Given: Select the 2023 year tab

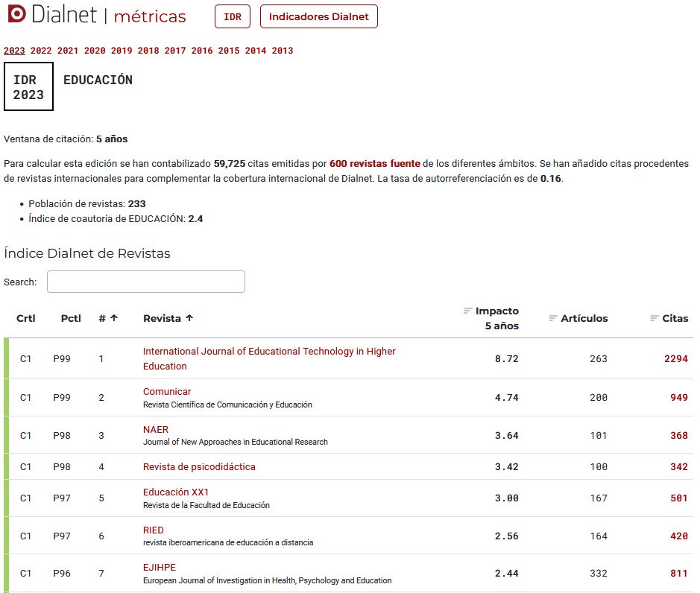Looking at the screenshot, I should (x=14, y=51).
